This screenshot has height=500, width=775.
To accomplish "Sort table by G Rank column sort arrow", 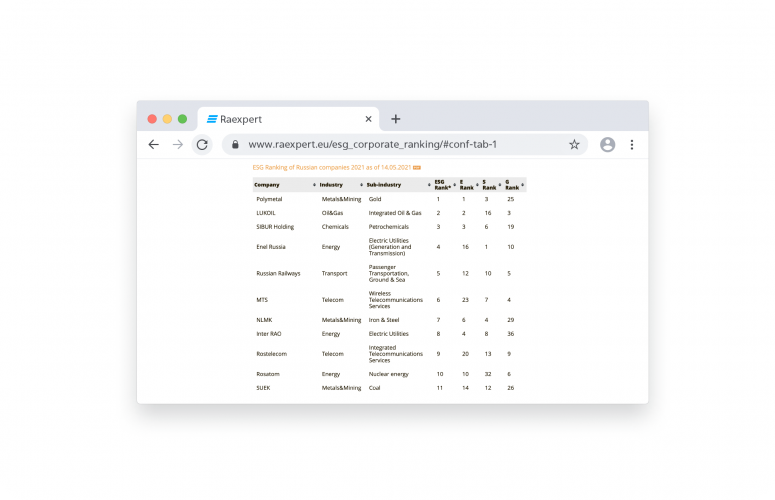I will [x=522, y=185].
